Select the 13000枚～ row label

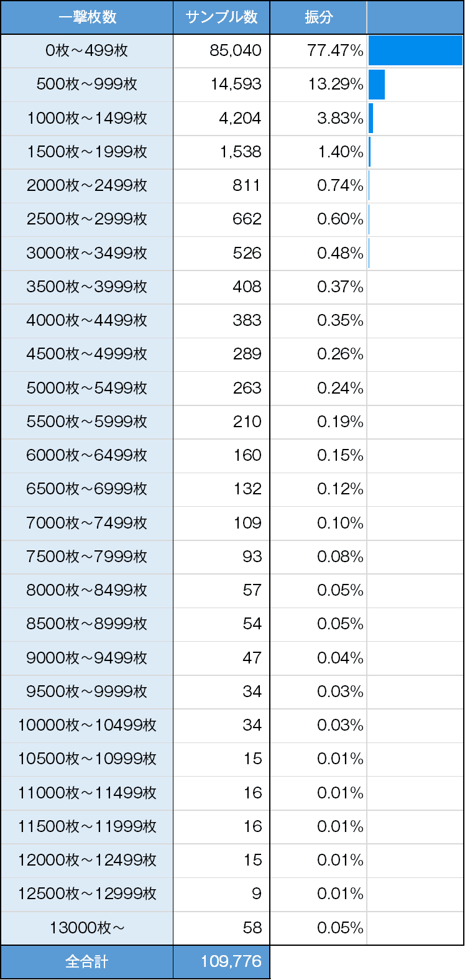click(87, 928)
